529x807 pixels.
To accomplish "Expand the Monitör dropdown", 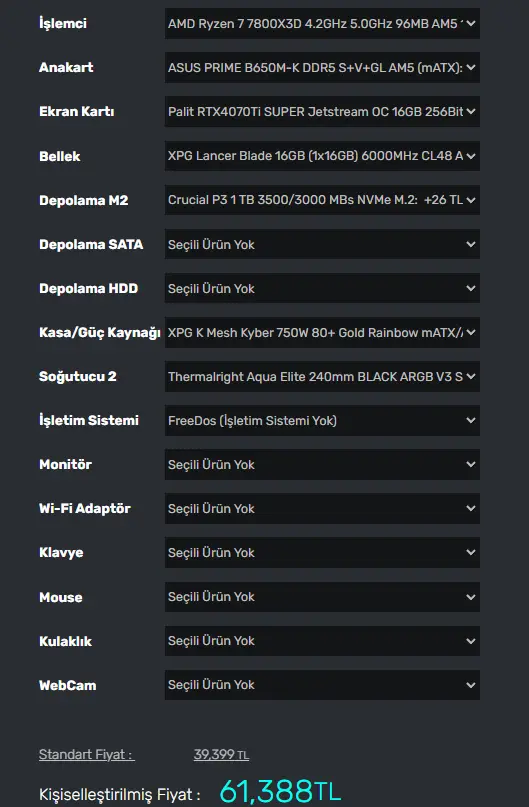I will point(322,464).
